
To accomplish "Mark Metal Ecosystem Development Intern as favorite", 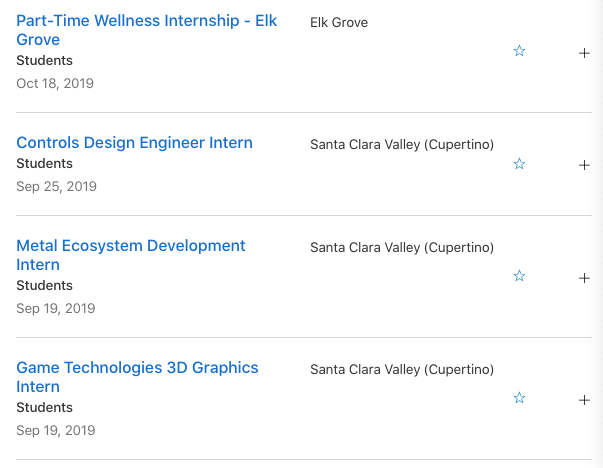I will pyautogui.click(x=519, y=276).
